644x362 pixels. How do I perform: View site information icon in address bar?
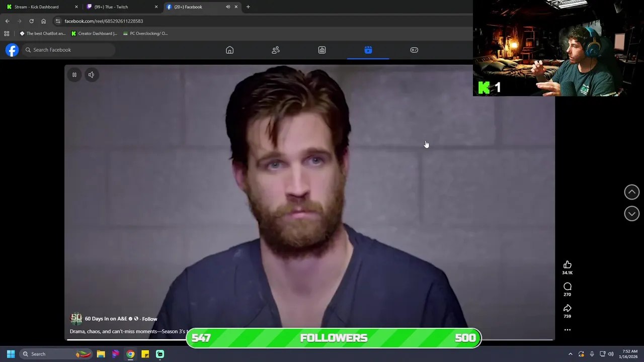(58, 21)
